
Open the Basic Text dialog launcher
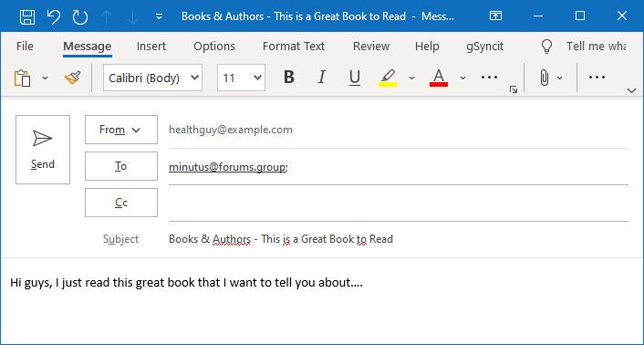pos(514,89)
